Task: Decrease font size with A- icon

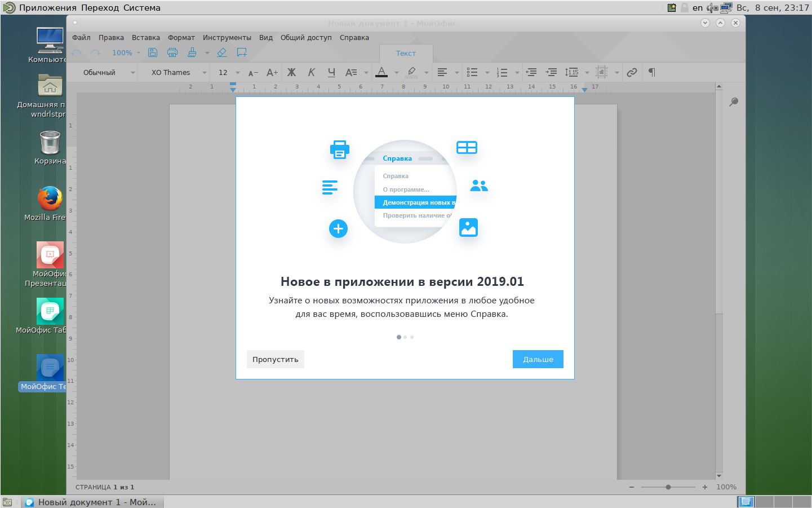Action: coord(253,72)
